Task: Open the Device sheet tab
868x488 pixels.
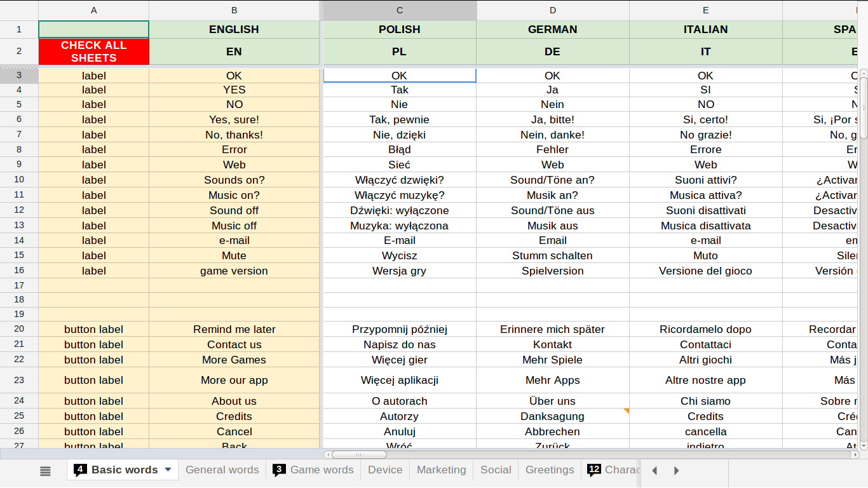Action: coord(385,470)
